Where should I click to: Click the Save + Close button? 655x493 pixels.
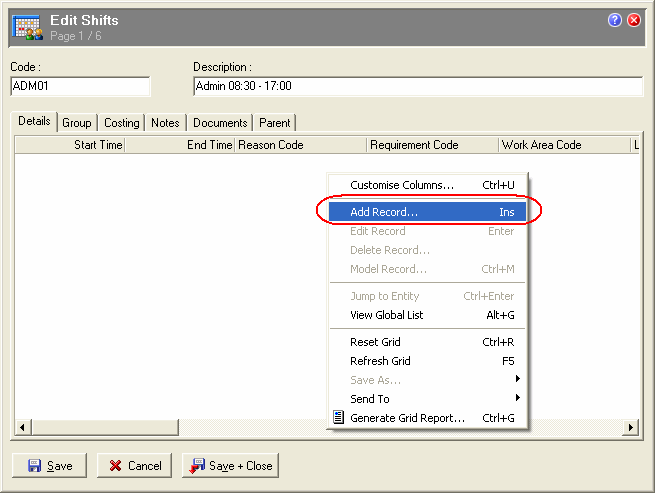click(231, 466)
